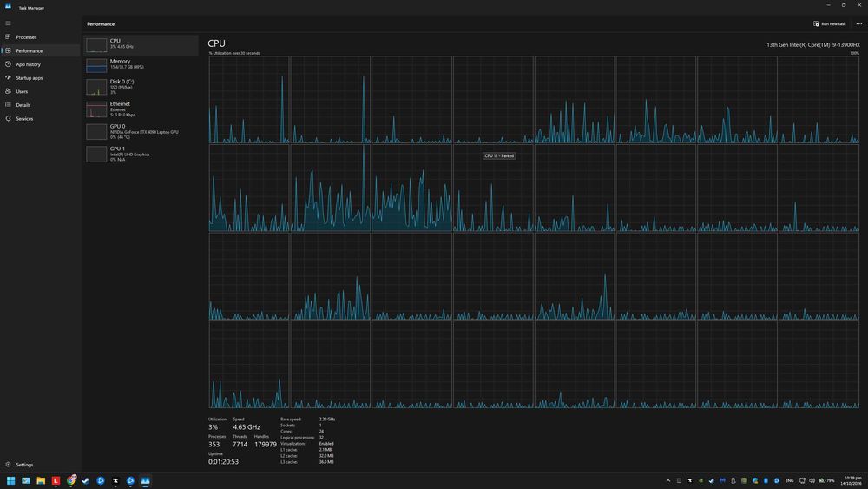Select GPU 1 Intel UHD Graphics entry
This screenshot has width=868, height=489.
(x=141, y=154)
